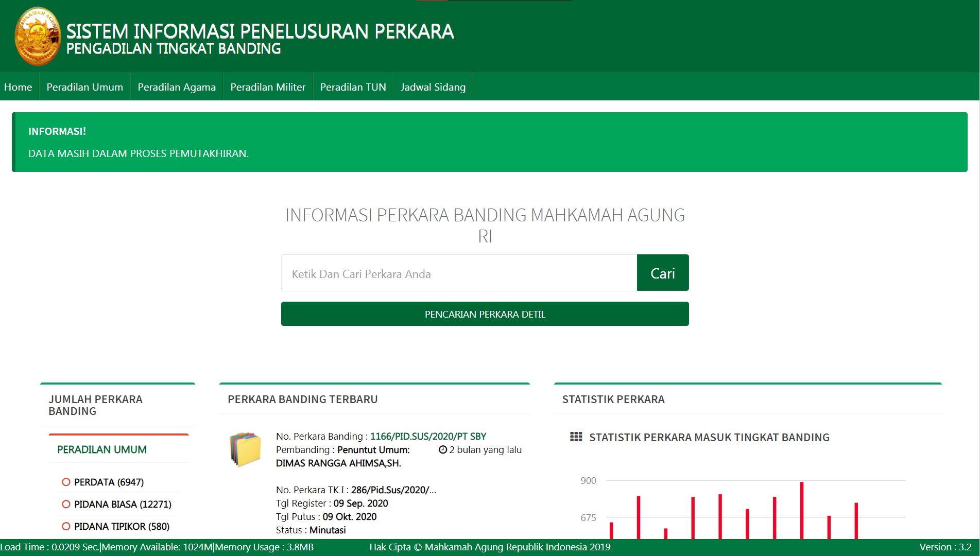
Task: Click the clock icon beside '2 bulan yang lalu'
Action: pyautogui.click(x=442, y=449)
